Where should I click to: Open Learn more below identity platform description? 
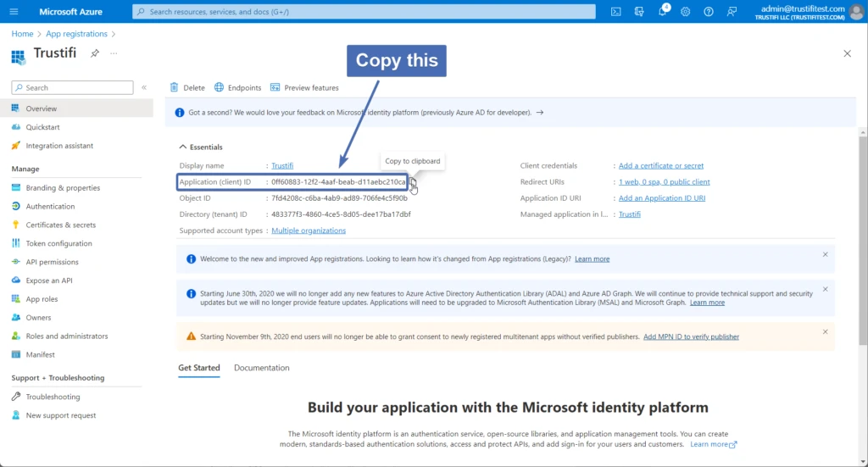(713, 444)
